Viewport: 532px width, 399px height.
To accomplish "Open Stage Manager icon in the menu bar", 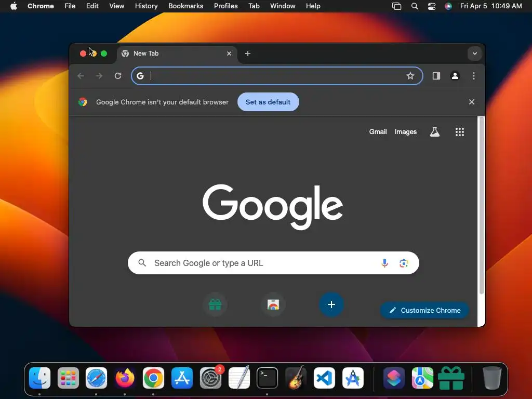I will 396,6.
